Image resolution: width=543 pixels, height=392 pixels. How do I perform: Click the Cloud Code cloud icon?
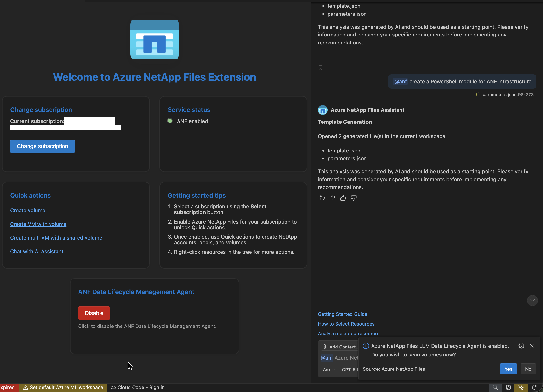pos(113,387)
